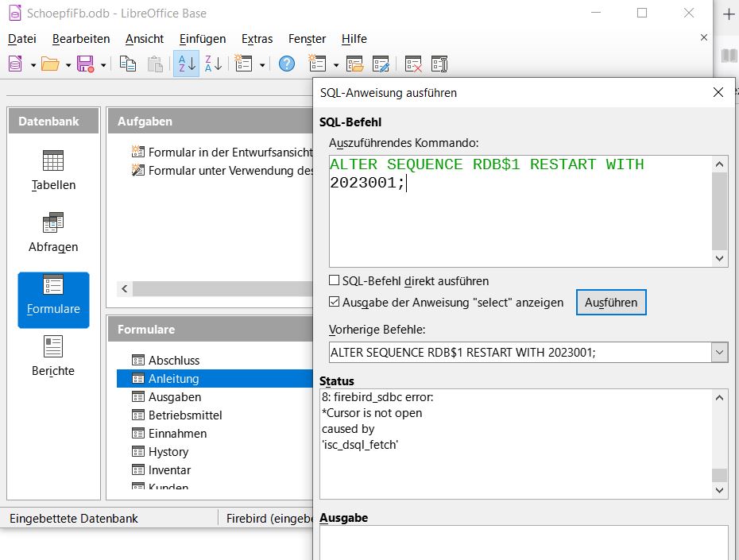This screenshot has width=739, height=560.
Task: Open the Bearbeiten menu
Action: pos(81,39)
